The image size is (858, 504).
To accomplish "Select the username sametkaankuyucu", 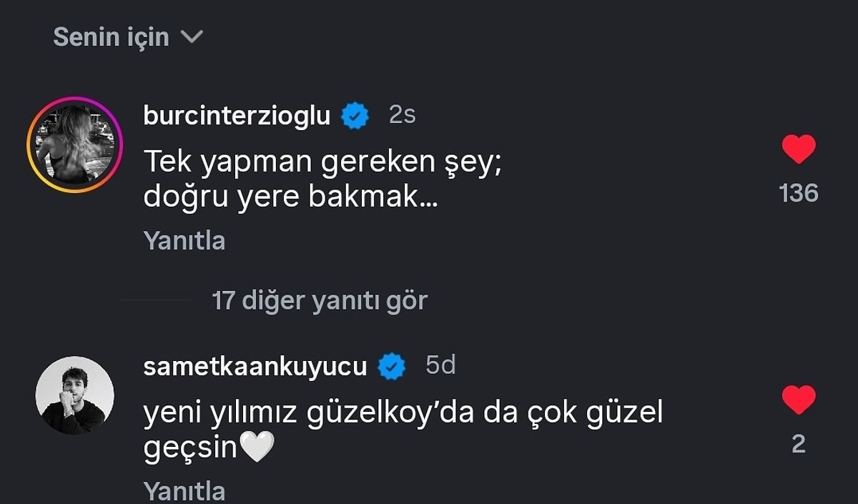I will tap(257, 365).
